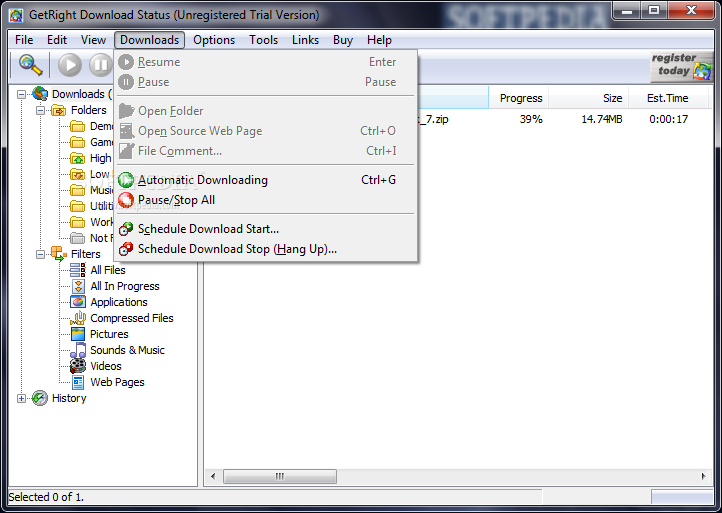Click the 14.74MB size value
This screenshot has width=722, height=513.
(x=601, y=120)
